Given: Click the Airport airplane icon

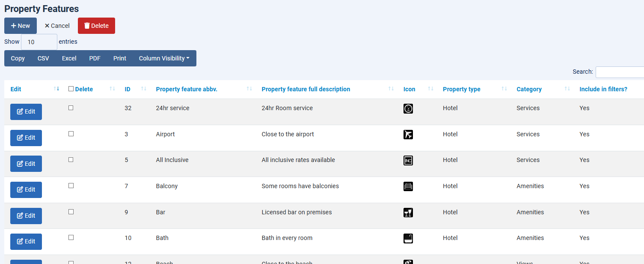Looking at the screenshot, I should coord(408,135).
